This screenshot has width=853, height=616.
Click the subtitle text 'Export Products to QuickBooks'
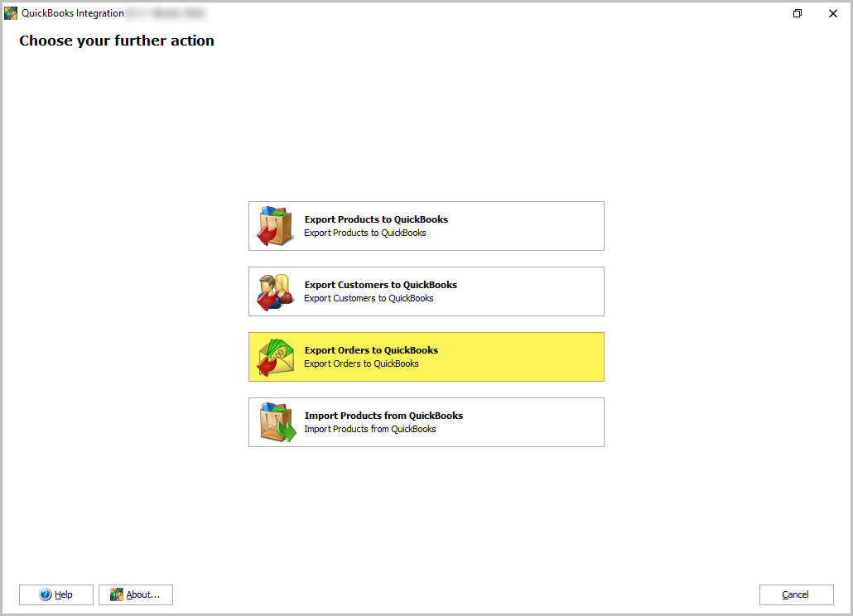coord(365,233)
